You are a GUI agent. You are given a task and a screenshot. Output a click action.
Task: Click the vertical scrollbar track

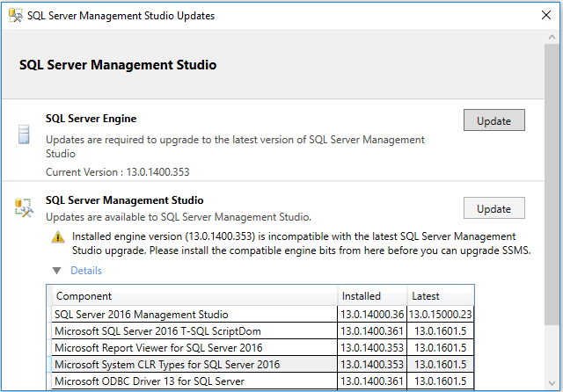click(553, 352)
